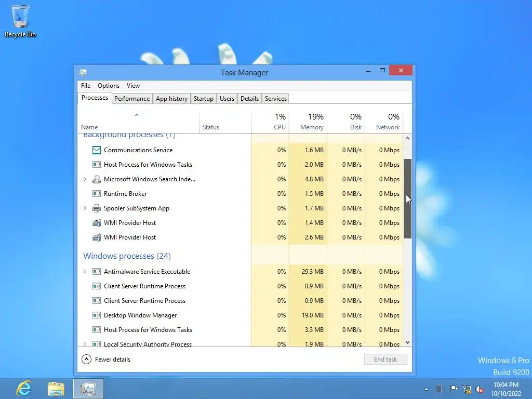Open the Options menu

[109, 86]
